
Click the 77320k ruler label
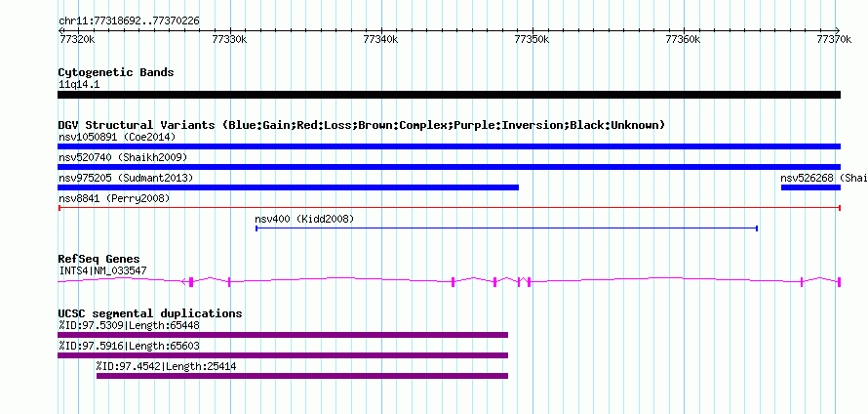(78, 39)
